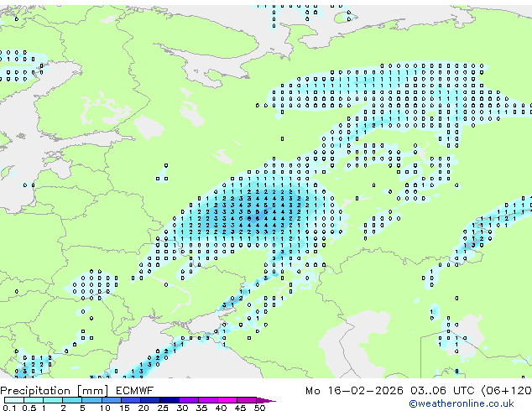Pick the 45–50 mm legend swatch
The width and height of the screenshot is (532, 411).
[x=247, y=400]
